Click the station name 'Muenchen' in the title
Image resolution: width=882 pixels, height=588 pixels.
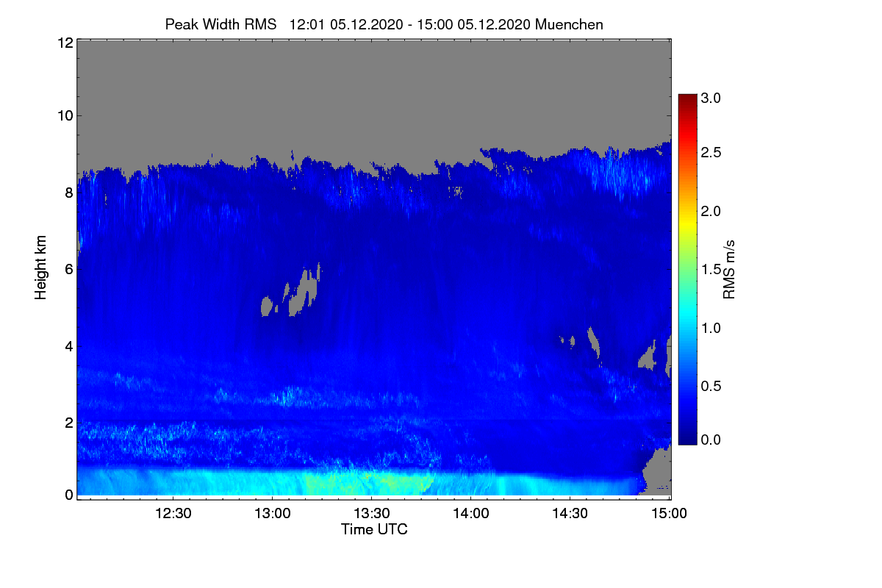[x=570, y=24]
